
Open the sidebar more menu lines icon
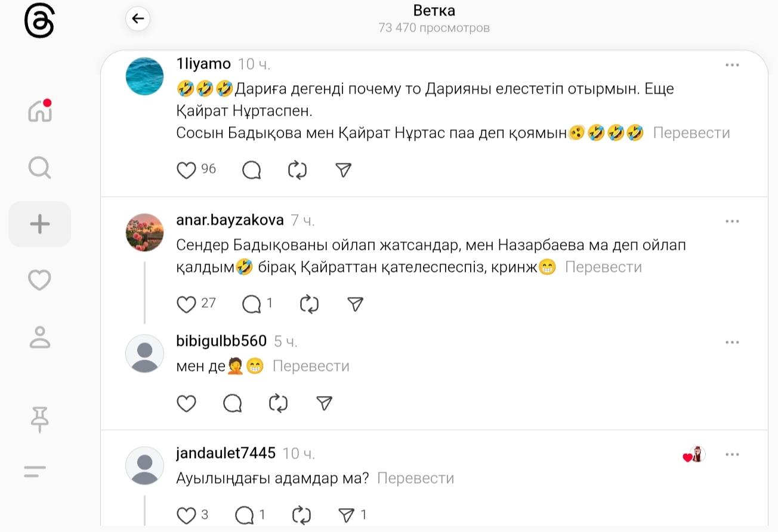35,472
